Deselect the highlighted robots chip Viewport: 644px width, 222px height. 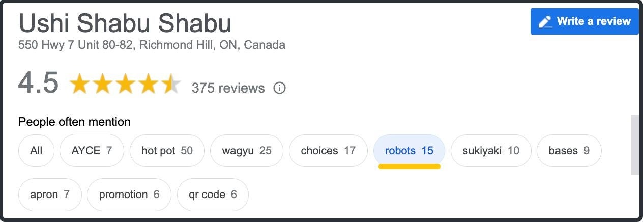[409, 151]
